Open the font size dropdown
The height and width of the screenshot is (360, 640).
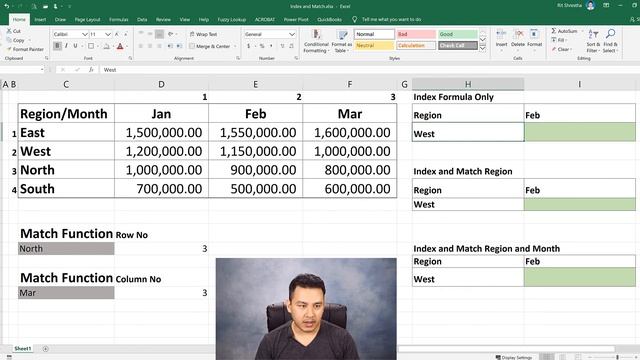[x=108, y=34]
